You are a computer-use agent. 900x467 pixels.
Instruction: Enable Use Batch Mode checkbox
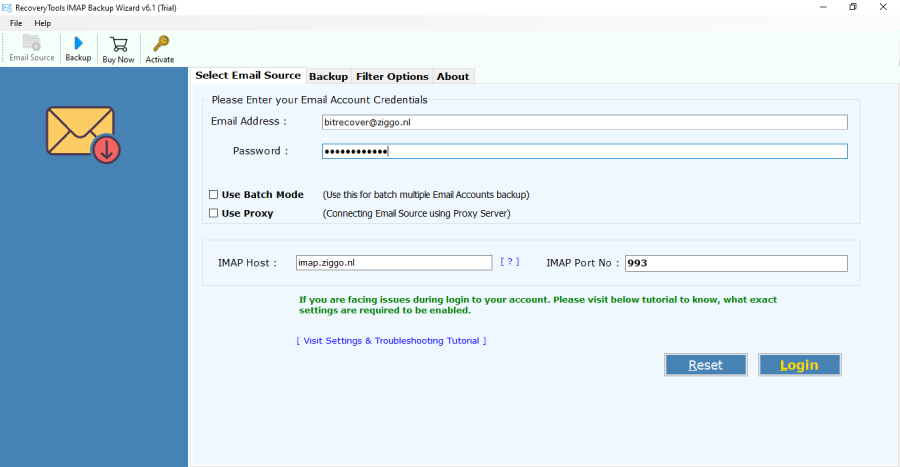point(214,194)
